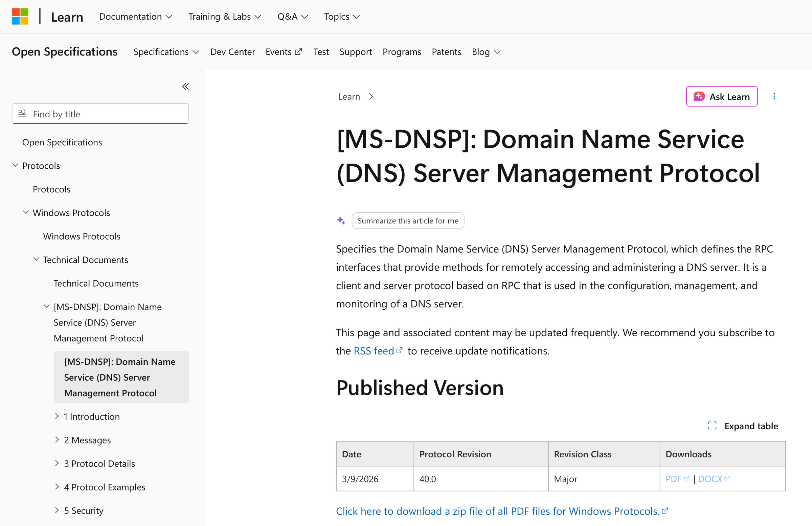Click the external link icon after zip download link
This screenshot has width=812, height=526.
(664, 511)
